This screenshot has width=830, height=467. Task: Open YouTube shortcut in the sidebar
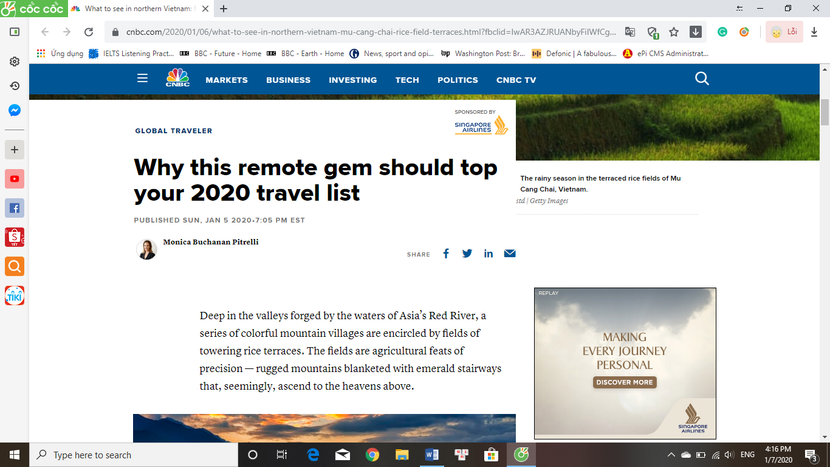point(14,179)
